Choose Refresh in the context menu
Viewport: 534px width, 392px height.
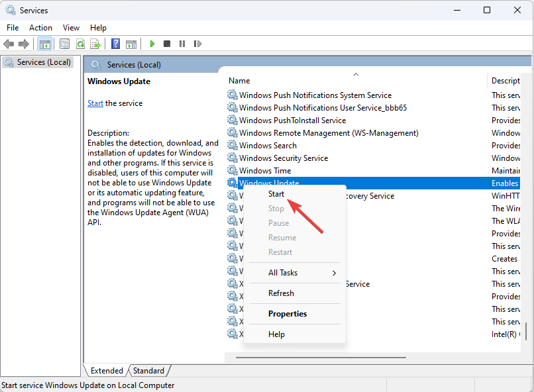pos(295,293)
